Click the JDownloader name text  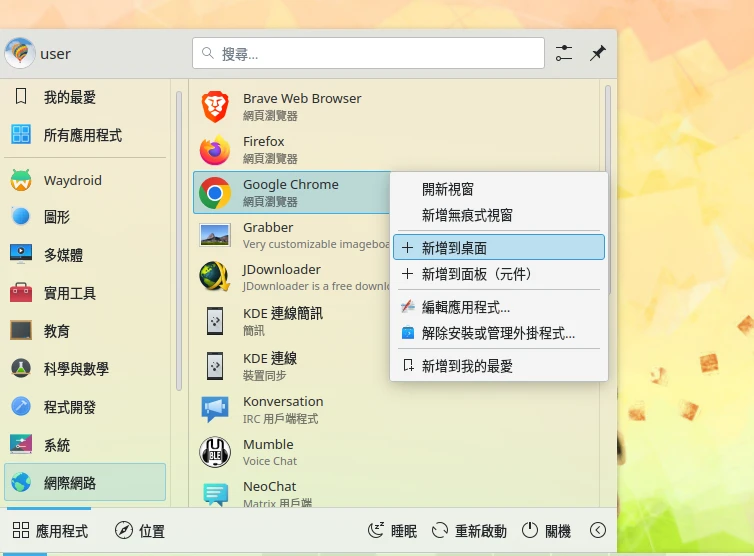pyautogui.click(x=281, y=269)
